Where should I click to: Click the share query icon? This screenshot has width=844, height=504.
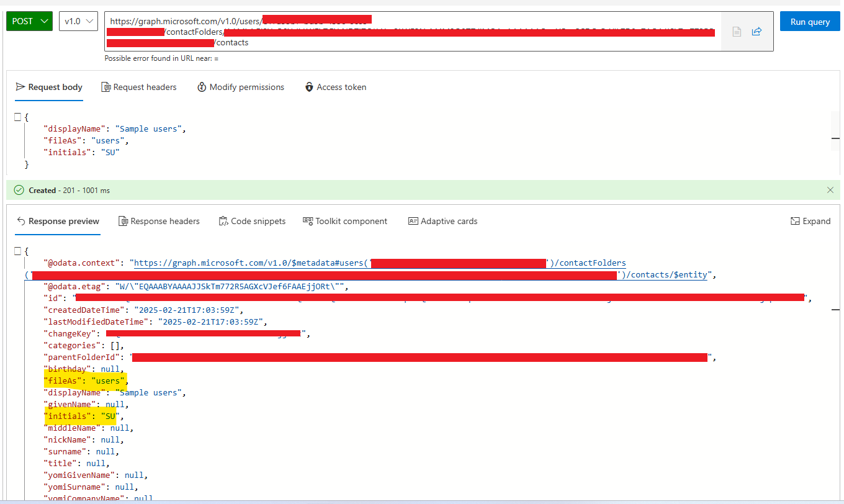pos(756,32)
